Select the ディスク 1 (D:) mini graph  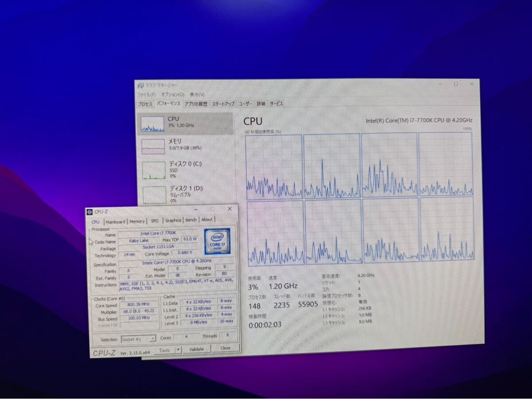pos(154,195)
